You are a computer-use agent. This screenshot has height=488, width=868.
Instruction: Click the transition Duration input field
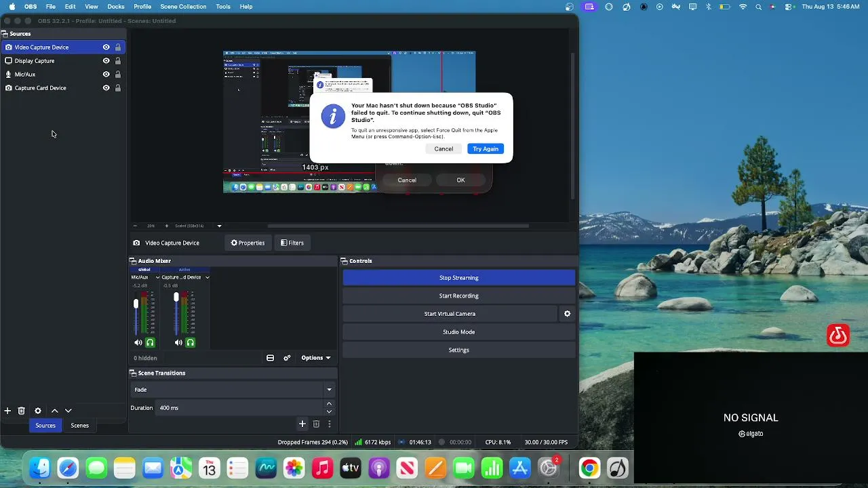coord(240,408)
